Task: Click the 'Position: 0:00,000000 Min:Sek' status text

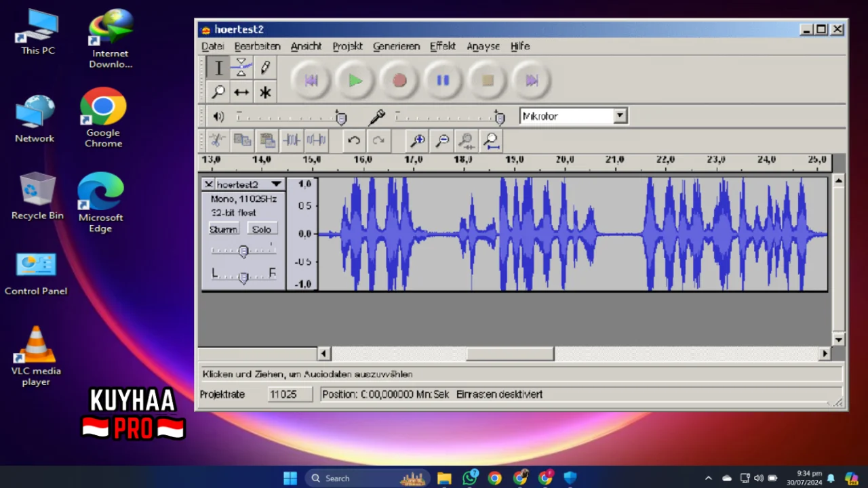Action: point(385,394)
